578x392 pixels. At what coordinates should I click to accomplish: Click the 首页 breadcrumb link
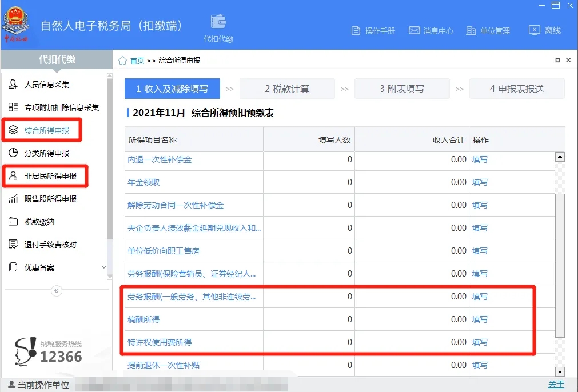coord(137,61)
